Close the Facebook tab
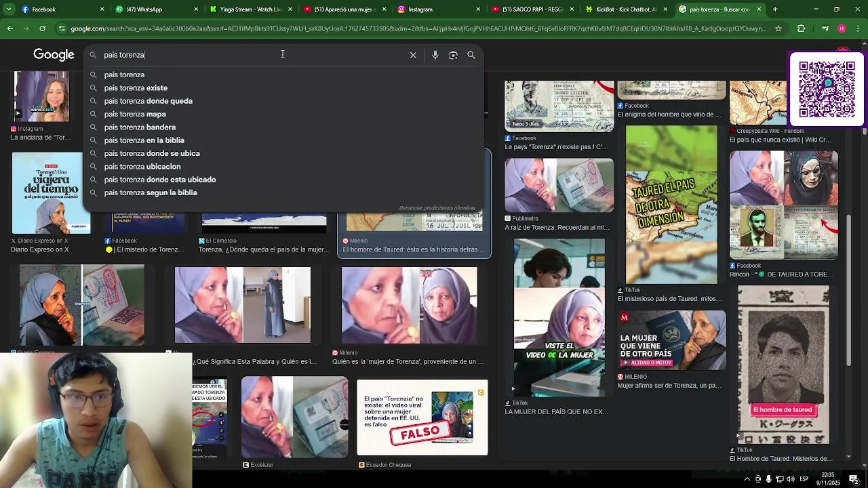Screen dimensions: 868x488 click(102, 9)
